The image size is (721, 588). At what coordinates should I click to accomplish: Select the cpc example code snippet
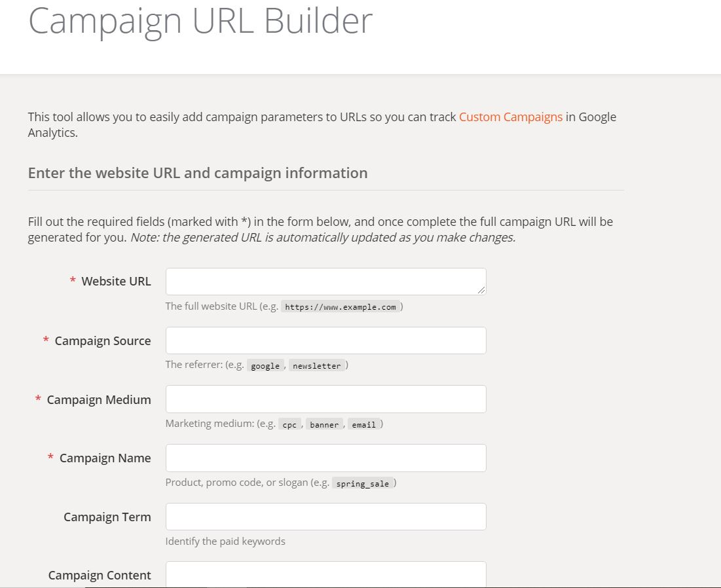coord(289,424)
